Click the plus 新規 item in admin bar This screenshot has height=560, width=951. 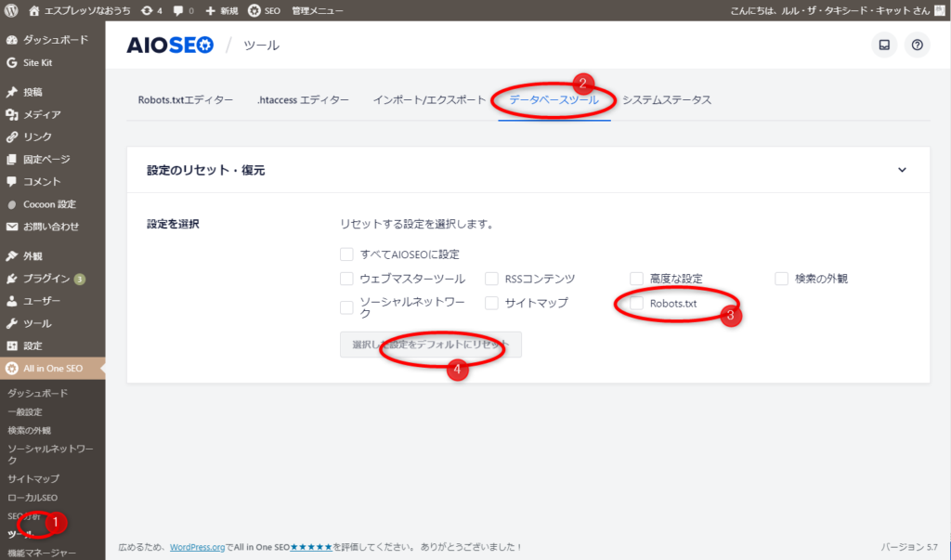point(221,10)
